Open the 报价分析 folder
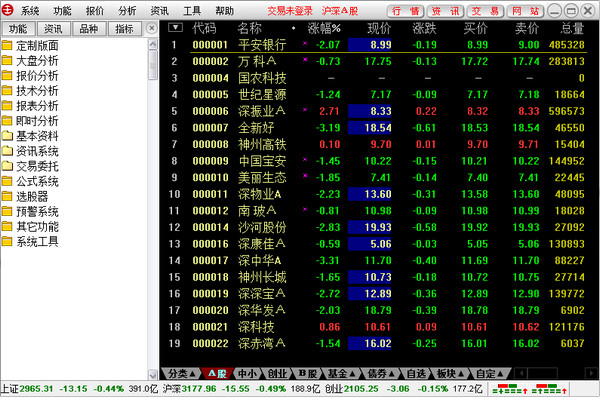 click(30, 76)
